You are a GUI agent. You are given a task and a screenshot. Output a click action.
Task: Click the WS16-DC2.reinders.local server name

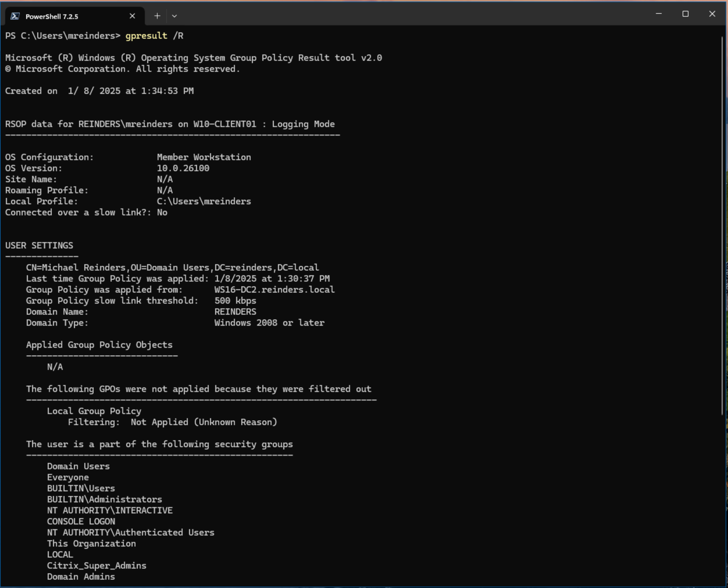pyautogui.click(x=274, y=289)
